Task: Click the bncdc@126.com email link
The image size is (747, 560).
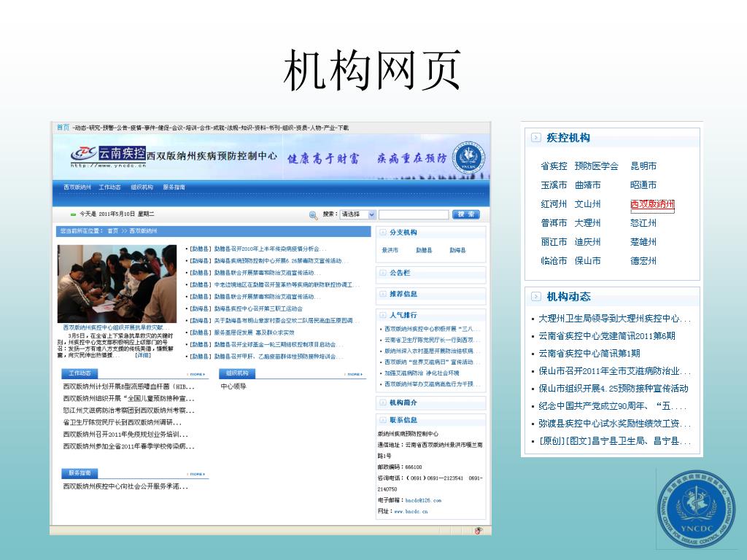Action: coord(423,500)
